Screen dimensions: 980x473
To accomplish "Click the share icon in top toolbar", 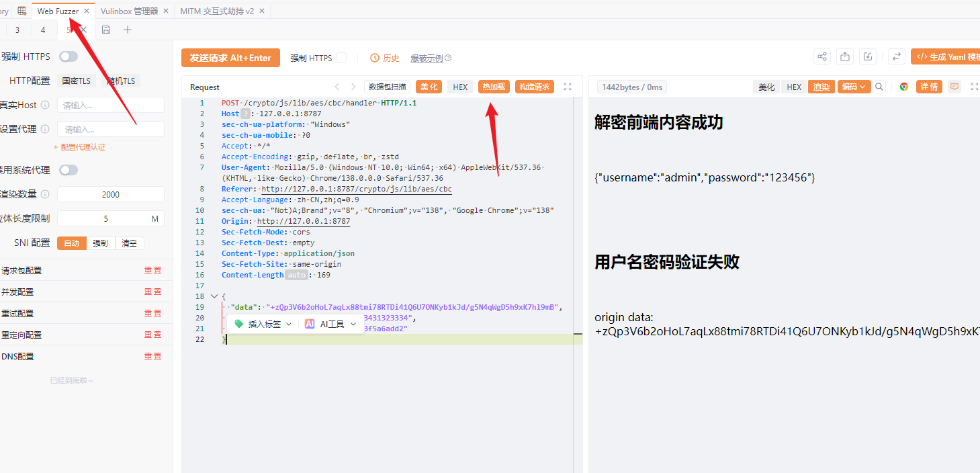I will point(822,57).
